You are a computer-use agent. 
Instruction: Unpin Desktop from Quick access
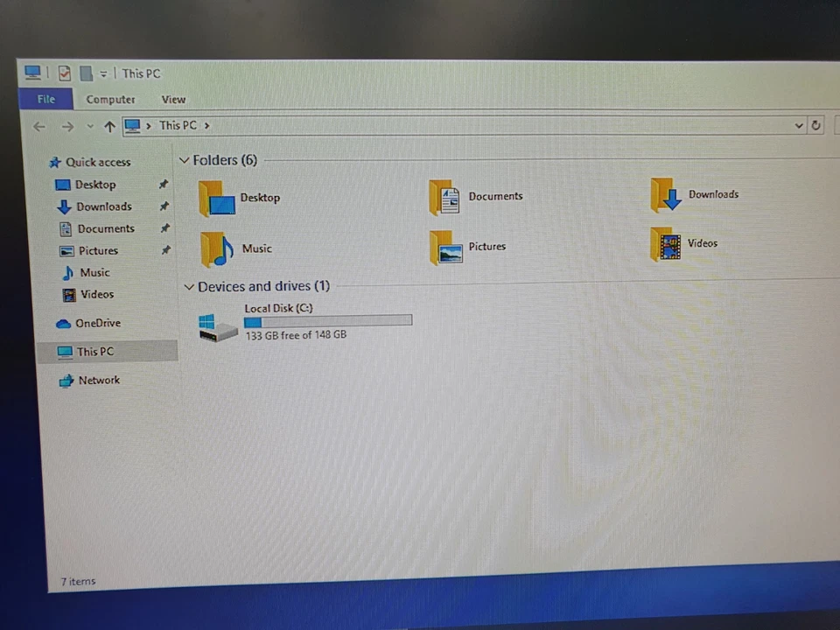(x=163, y=185)
